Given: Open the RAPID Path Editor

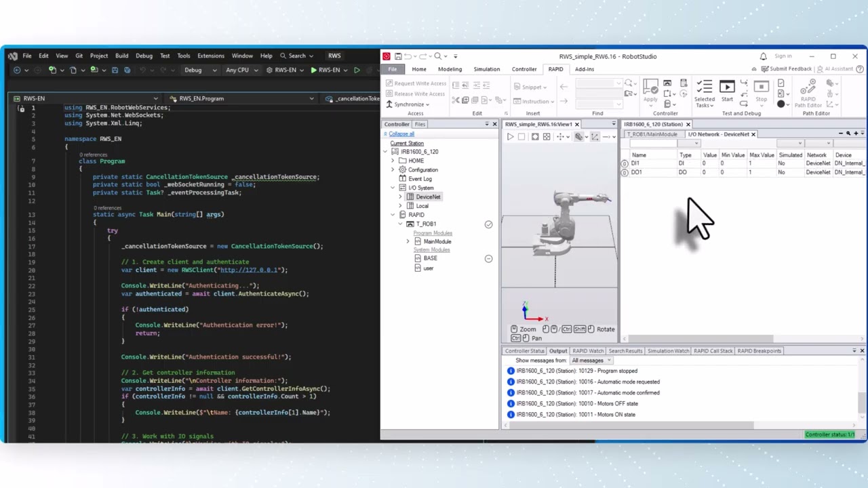Looking at the screenshot, I should (808, 94).
